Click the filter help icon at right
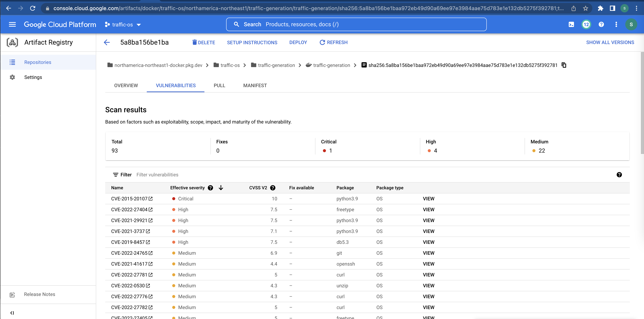This screenshot has height=319, width=644. 619,175
